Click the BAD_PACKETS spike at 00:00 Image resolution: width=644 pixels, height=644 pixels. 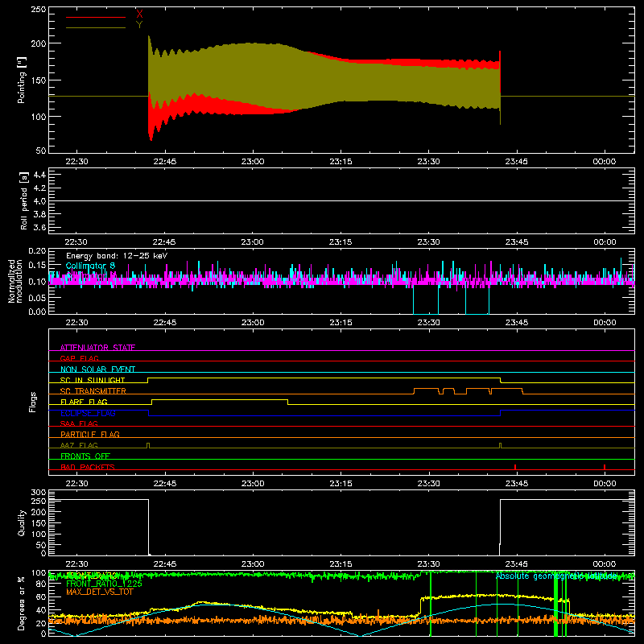(x=605, y=467)
